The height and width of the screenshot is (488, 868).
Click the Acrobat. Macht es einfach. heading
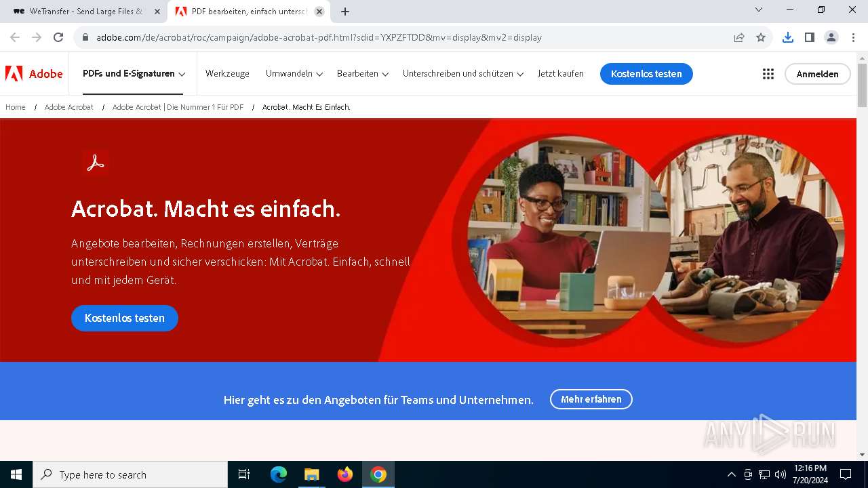tap(205, 209)
